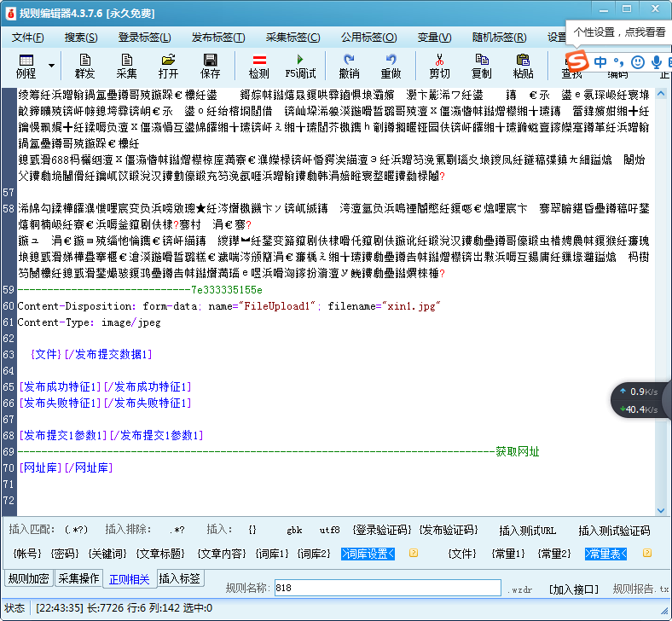
Task: Click help icon beside 词库设置
Action: [x=414, y=553]
